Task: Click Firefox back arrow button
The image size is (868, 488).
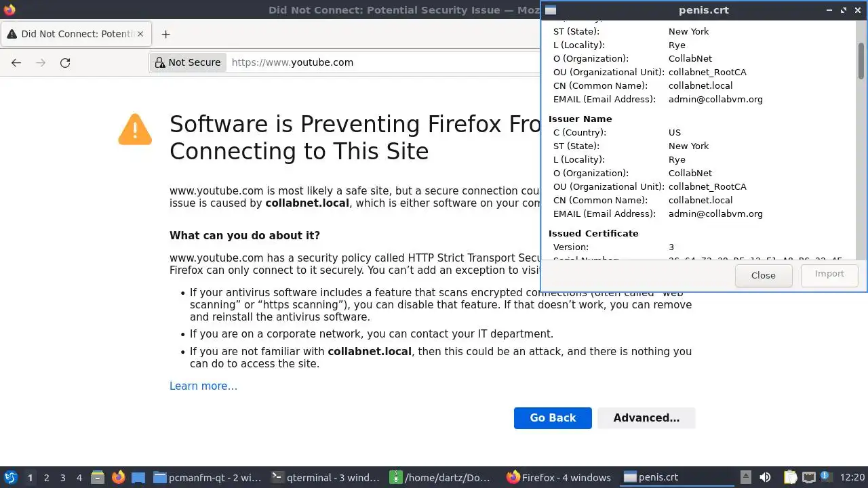Action: pos(16,62)
